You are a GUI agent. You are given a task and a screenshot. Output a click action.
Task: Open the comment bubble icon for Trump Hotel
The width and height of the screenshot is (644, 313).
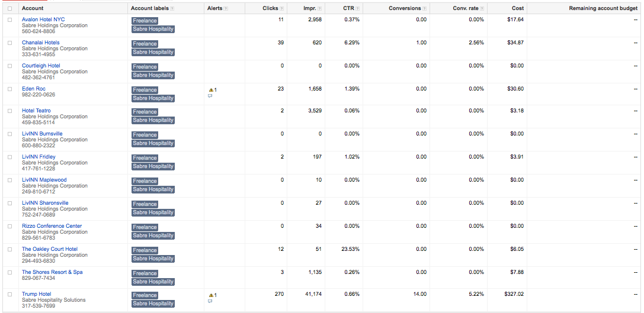click(x=210, y=301)
